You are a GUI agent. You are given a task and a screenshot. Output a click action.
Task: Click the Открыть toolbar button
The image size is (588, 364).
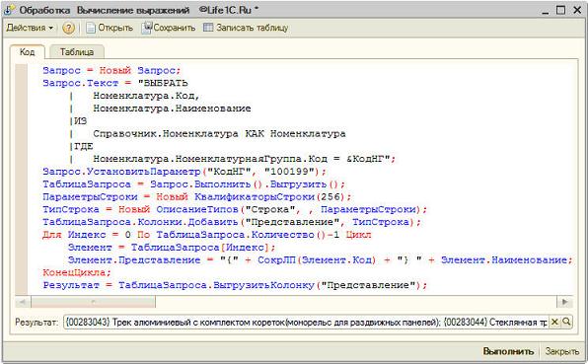click(x=110, y=28)
